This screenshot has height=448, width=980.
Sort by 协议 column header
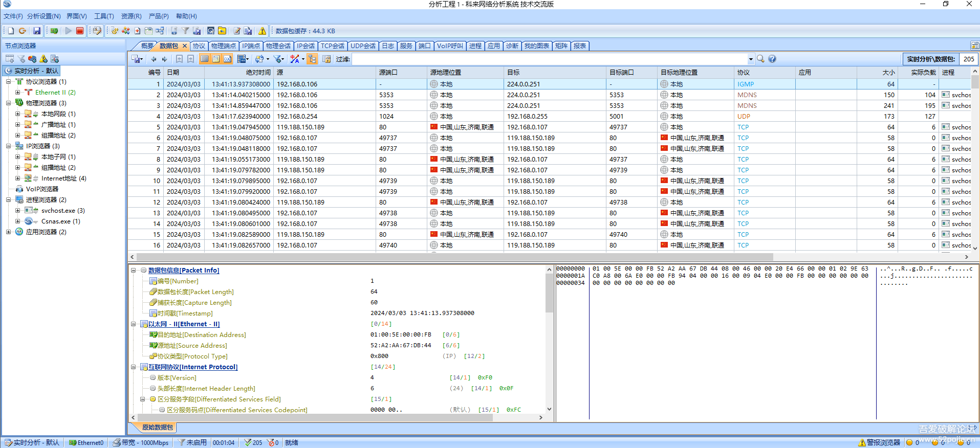(x=765, y=72)
